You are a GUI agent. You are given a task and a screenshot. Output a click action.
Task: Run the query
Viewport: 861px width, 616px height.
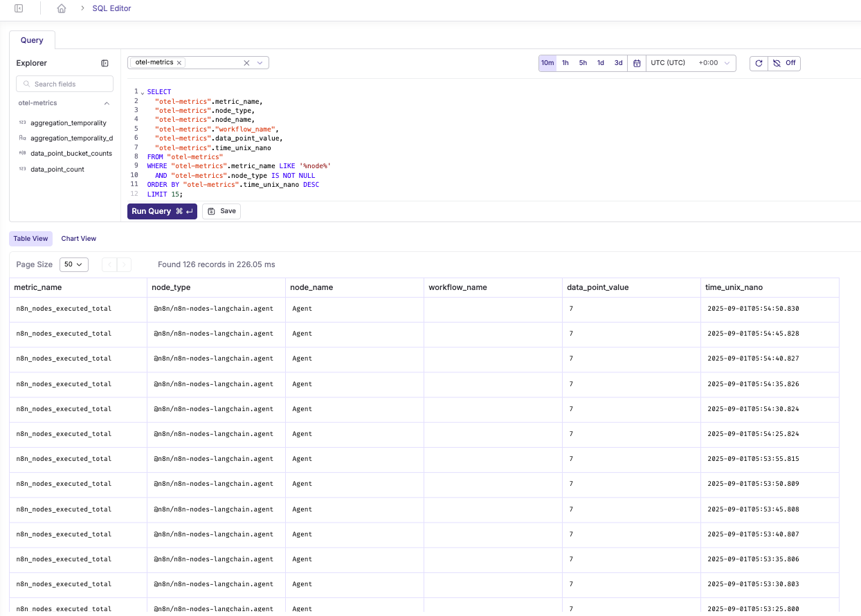click(162, 211)
